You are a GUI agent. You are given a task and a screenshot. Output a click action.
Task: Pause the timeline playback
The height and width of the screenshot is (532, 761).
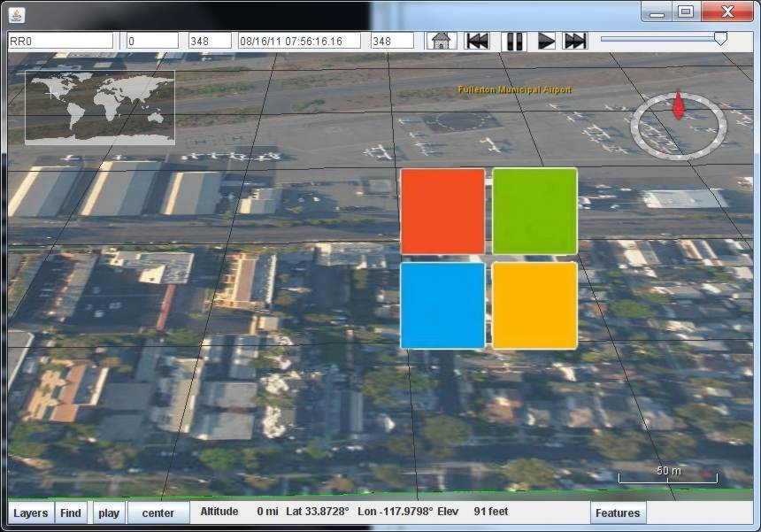point(513,41)
